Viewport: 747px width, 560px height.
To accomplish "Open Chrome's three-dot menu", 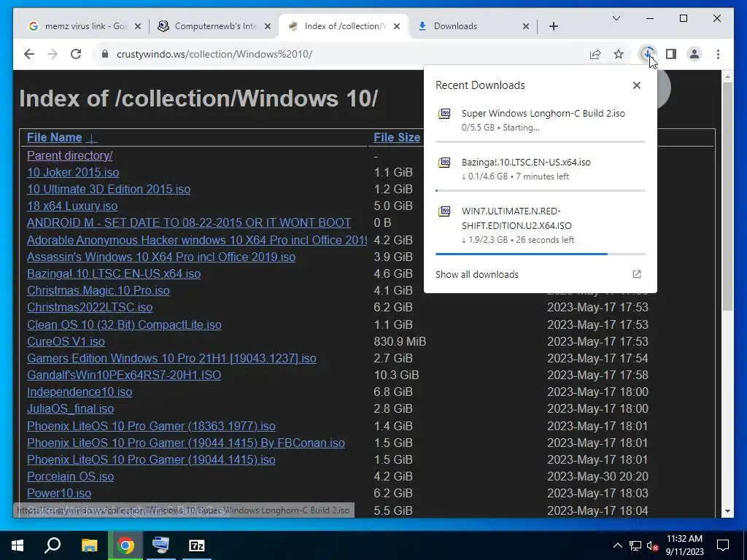I will click(x=718, y=54).
